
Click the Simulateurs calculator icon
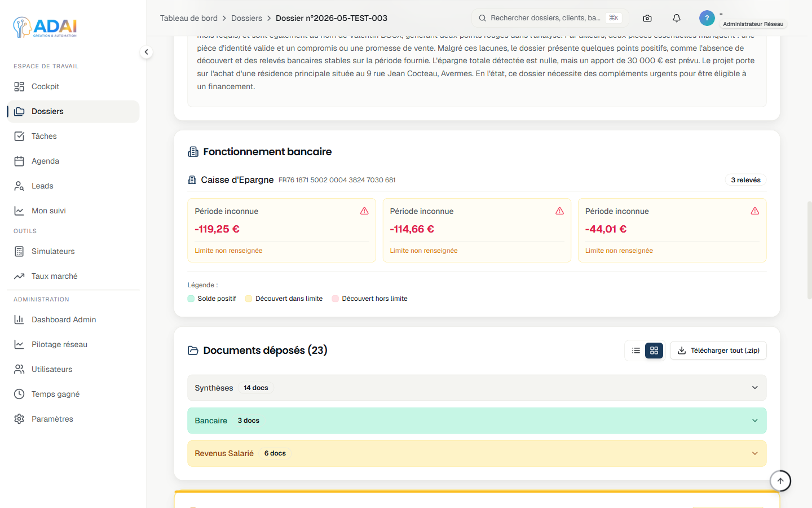[19, 251]
